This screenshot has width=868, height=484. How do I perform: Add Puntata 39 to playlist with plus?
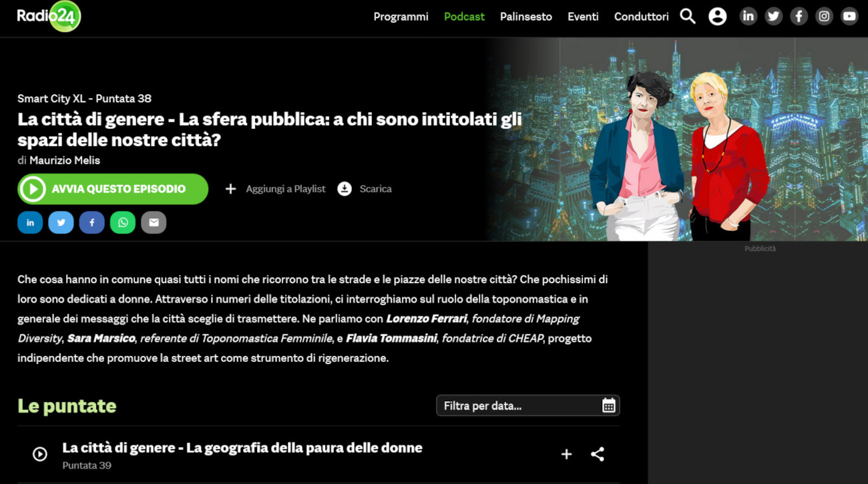(x=566, y=455)
